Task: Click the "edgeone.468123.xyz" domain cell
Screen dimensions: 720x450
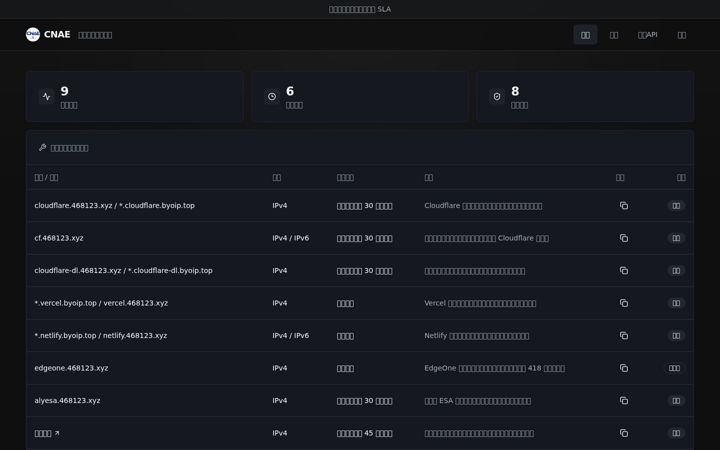Action: click(x=71, y=368)
